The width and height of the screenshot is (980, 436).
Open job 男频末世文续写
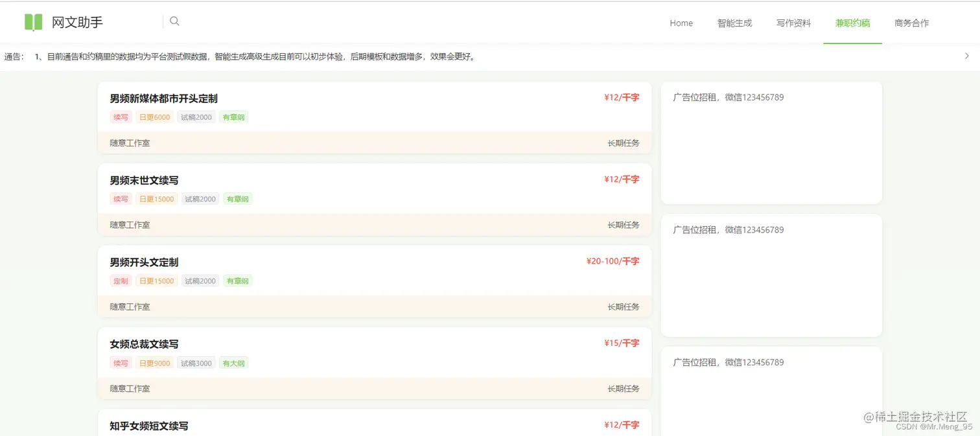click(x=144, y=180)
